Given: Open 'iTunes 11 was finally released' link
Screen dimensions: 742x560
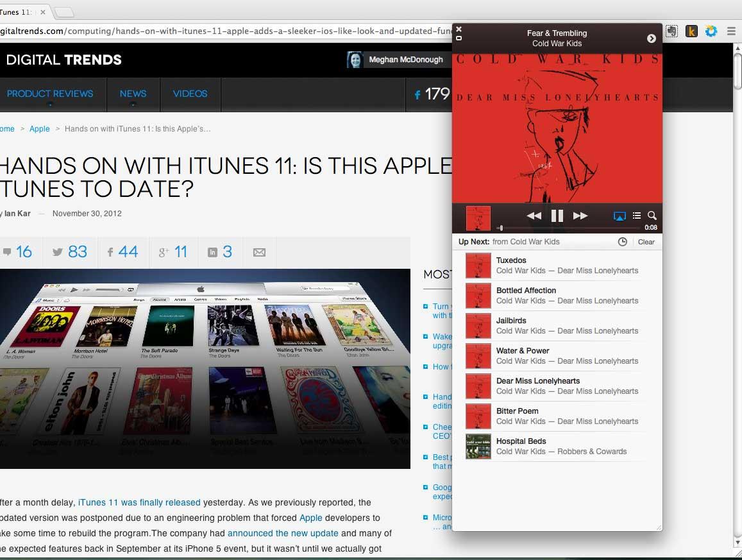Looking at the screenshot, I should 139,502.
